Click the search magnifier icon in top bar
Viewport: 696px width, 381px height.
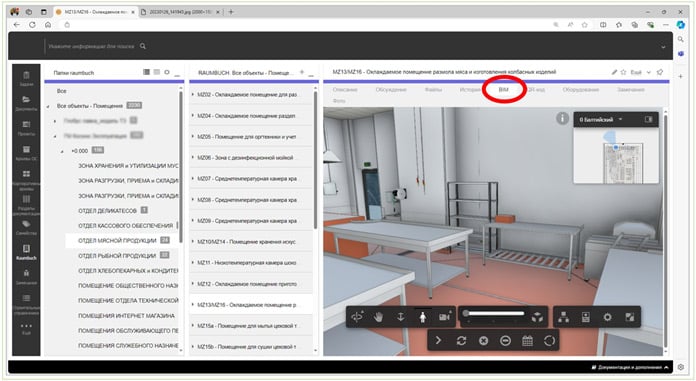142,46
